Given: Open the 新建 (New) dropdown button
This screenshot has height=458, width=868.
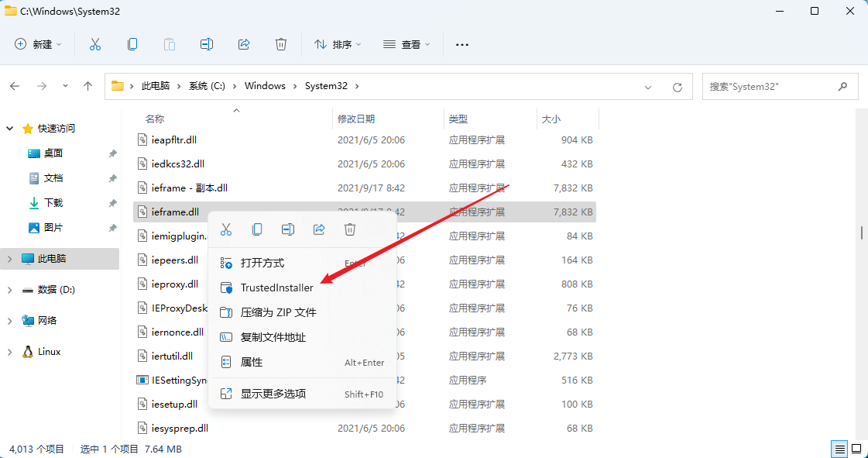Looking at the screenshot, I should [38, 44].
